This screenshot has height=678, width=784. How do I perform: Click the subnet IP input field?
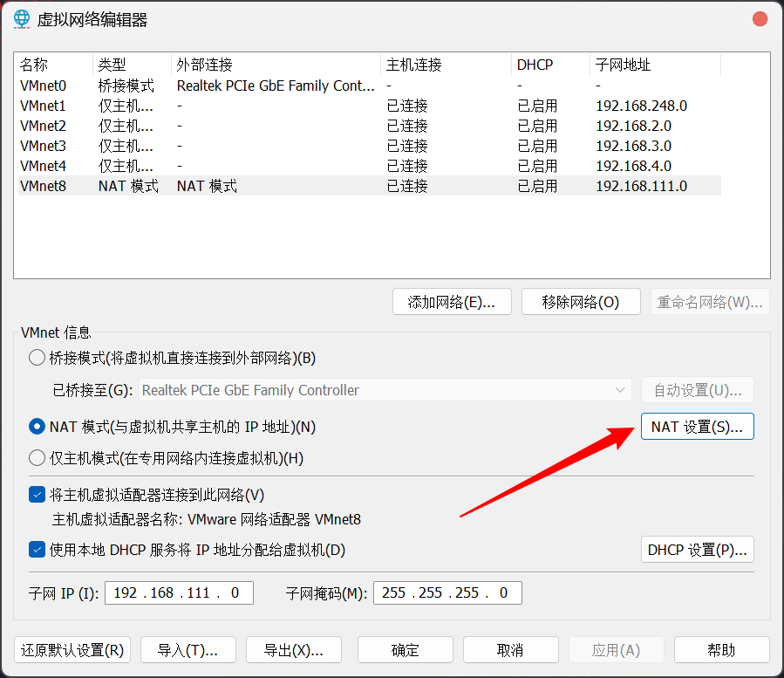pyautogui.click(x=179, y=592)
